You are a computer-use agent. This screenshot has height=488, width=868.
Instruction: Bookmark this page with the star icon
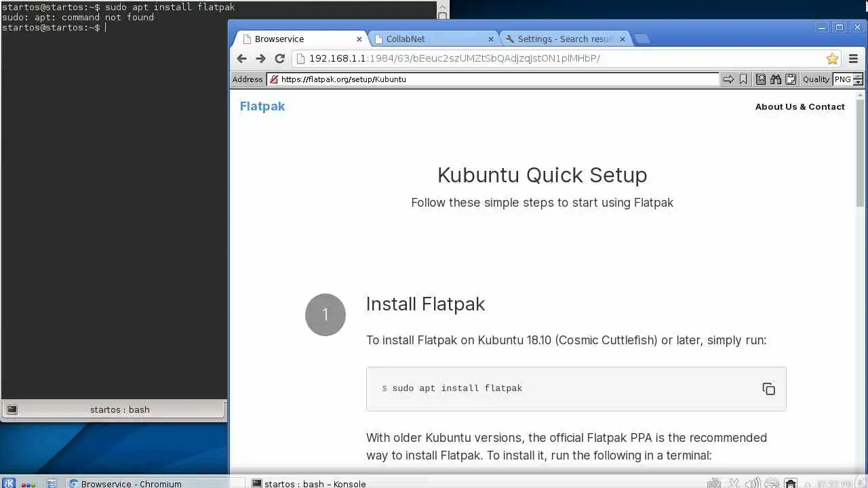point(832,58)
